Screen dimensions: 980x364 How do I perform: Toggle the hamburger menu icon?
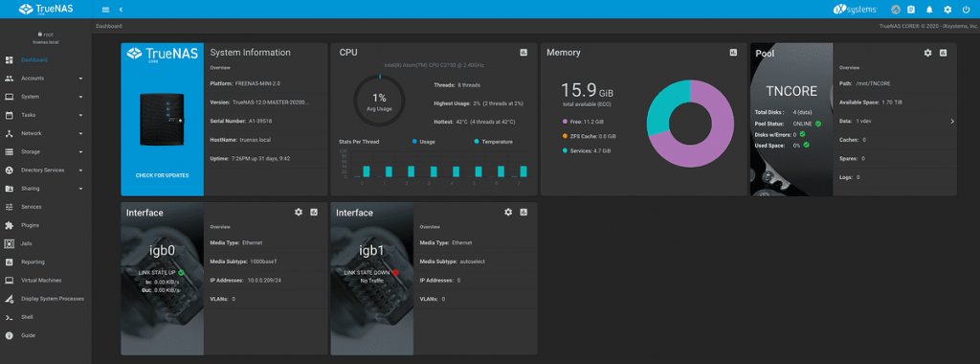[105, 10]
